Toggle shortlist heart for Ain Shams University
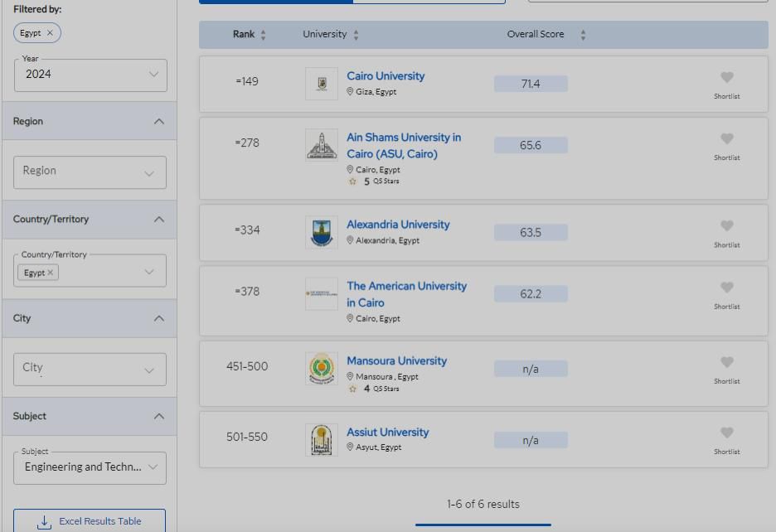 (726, 139)
